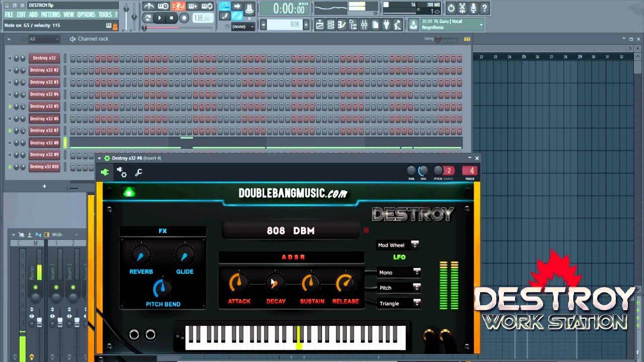The image size is (644, 362).
Task: Click the stop button in transport
Action: [x=172, y=18]
